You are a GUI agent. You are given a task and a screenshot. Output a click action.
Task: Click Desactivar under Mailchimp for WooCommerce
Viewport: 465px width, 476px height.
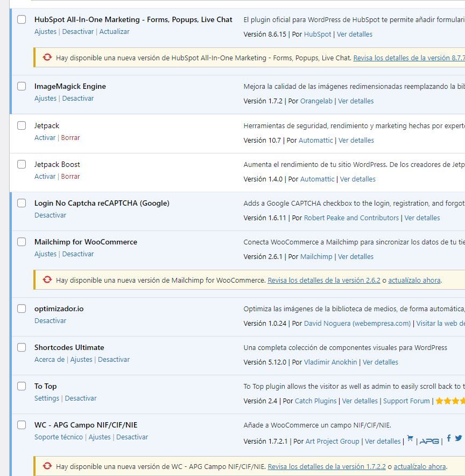tap(78, 254)
